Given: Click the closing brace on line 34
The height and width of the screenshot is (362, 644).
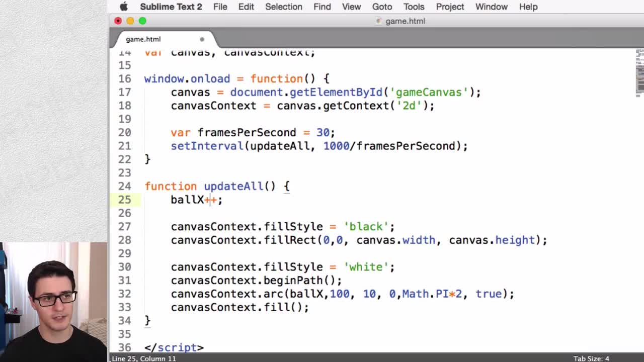Looking at the screenshot, I should coord(147,321).
